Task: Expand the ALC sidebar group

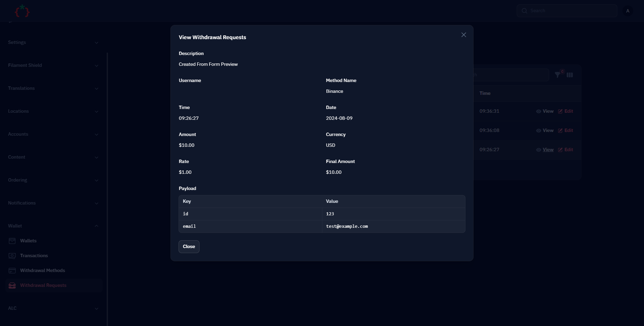Action: pos(53,308)
